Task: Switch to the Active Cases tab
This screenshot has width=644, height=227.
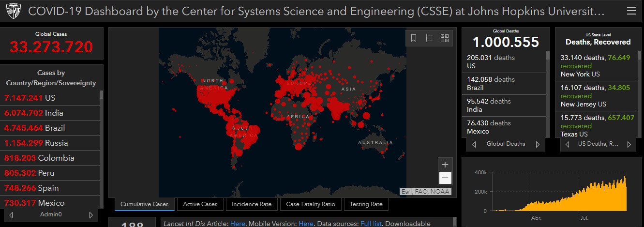Action: (x=200, y=204)
